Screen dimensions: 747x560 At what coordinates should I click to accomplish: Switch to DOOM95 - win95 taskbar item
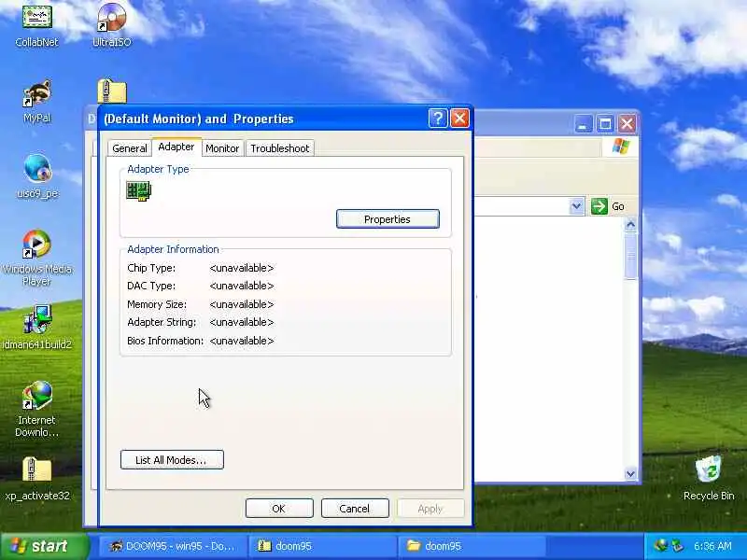point(174,546)
